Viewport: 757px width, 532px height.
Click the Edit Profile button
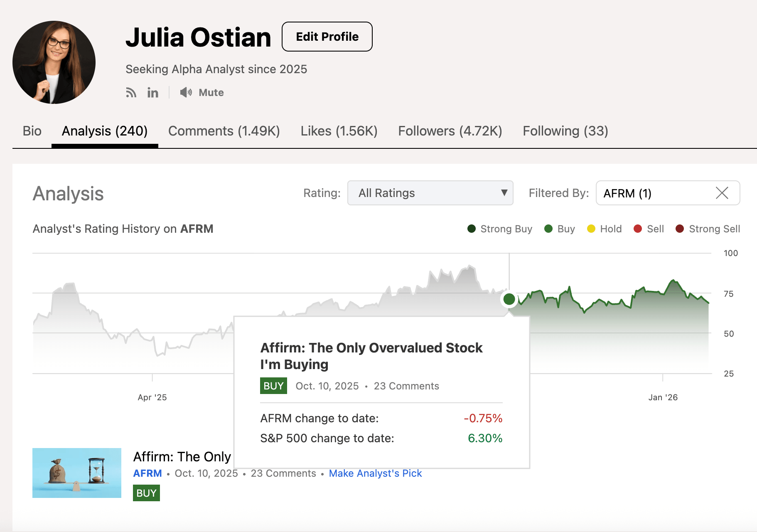coord(327,37)
